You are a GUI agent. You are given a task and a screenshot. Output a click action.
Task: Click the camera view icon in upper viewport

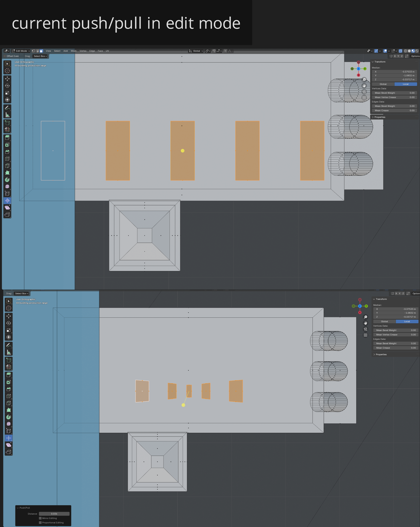coord(364,92)
